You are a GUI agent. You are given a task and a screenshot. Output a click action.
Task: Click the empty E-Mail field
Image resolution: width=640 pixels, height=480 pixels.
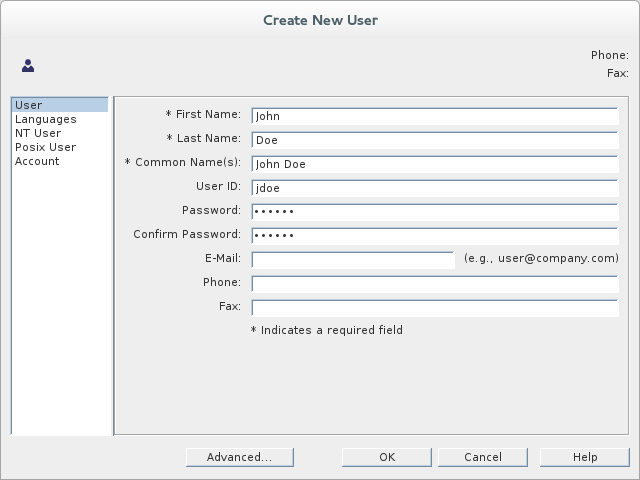(352, 260)
